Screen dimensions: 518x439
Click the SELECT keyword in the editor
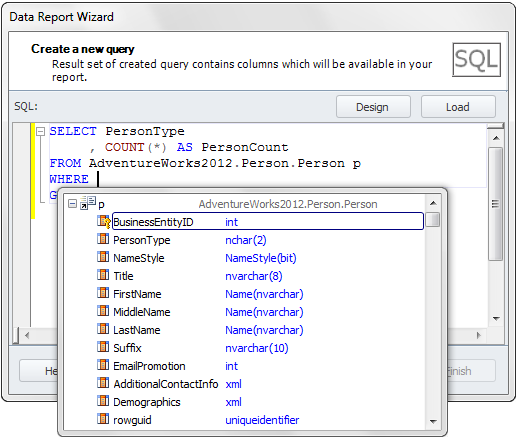(x=73, y=131)
